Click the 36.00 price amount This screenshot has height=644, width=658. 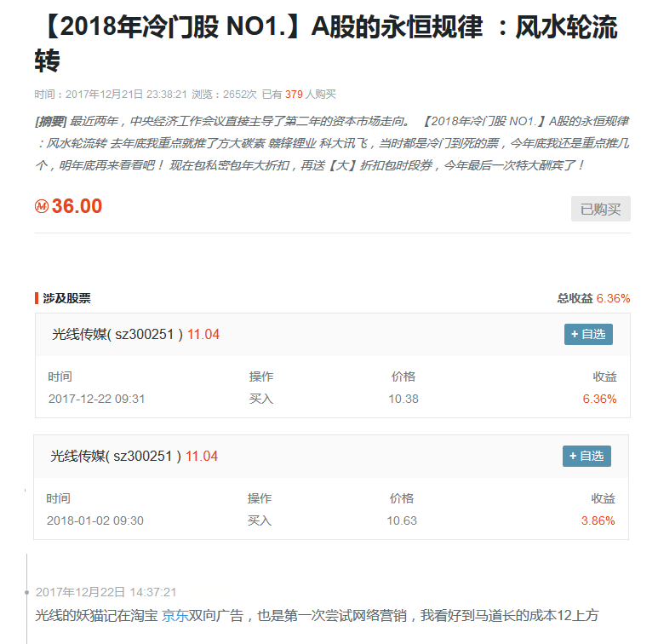click(77, 206)
